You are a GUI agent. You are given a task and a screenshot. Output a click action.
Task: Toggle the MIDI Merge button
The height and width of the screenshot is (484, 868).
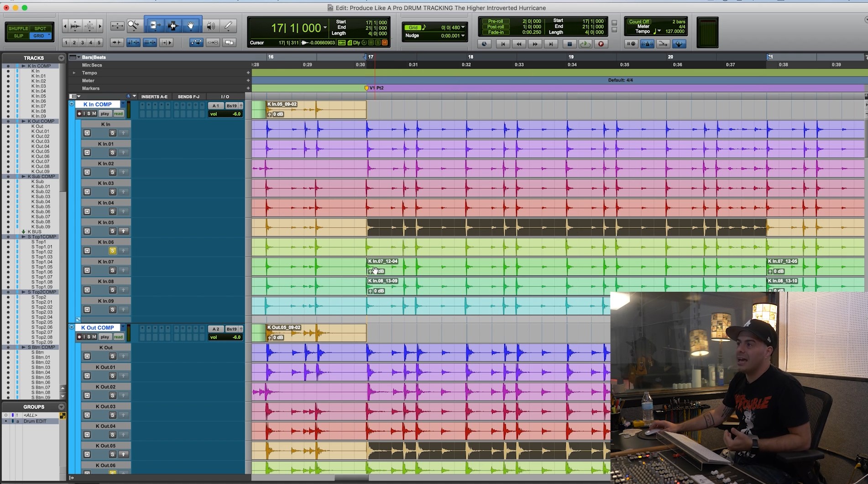coord(663,44)
